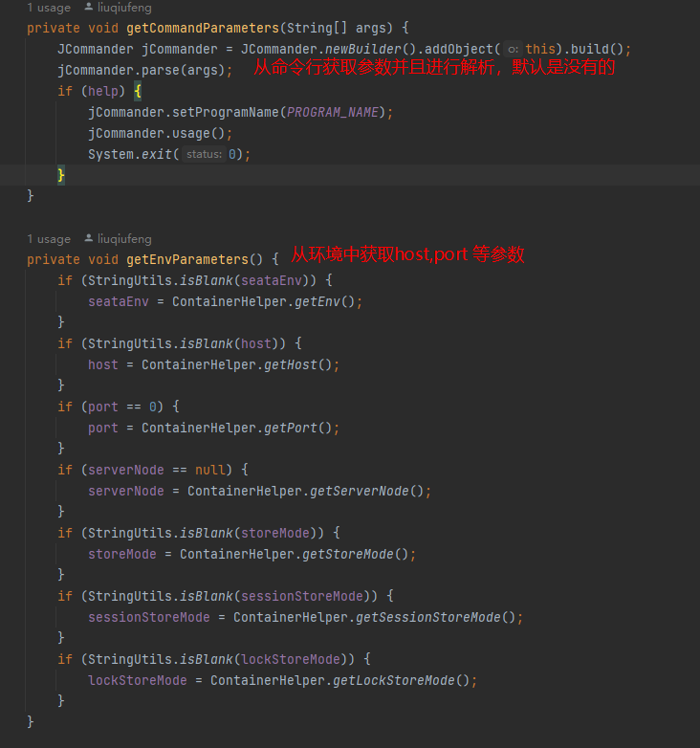Click the getLockStoreMode() method call
The height and width of the screenshot is (748, 700).
click(x=402, y=680)
